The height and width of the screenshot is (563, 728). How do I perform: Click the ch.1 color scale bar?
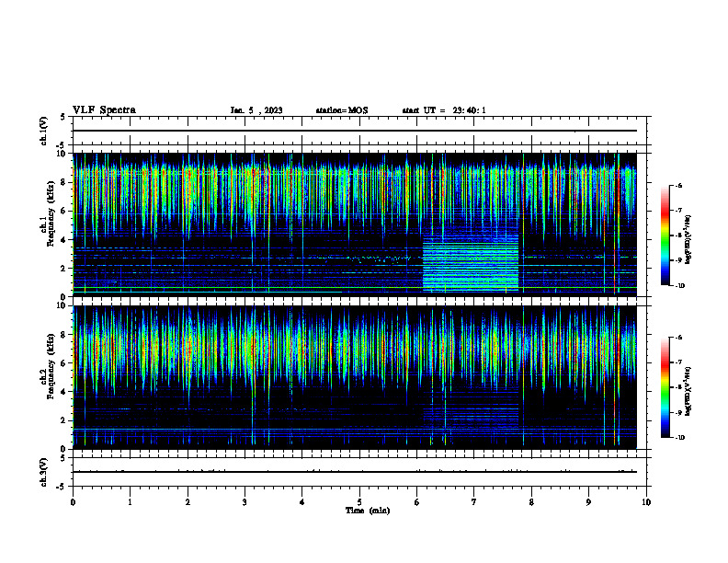pyautogui.click(x=665, y=236)
